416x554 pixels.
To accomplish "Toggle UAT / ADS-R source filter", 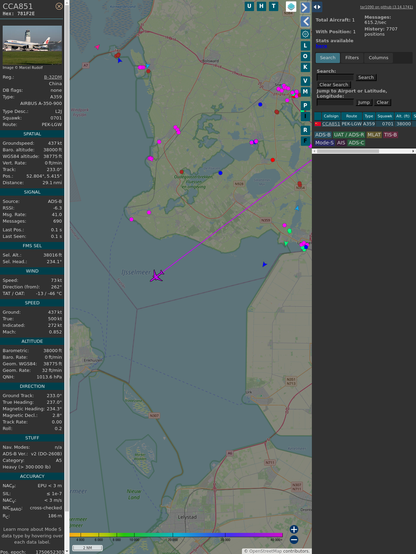I will coord(349,135).
